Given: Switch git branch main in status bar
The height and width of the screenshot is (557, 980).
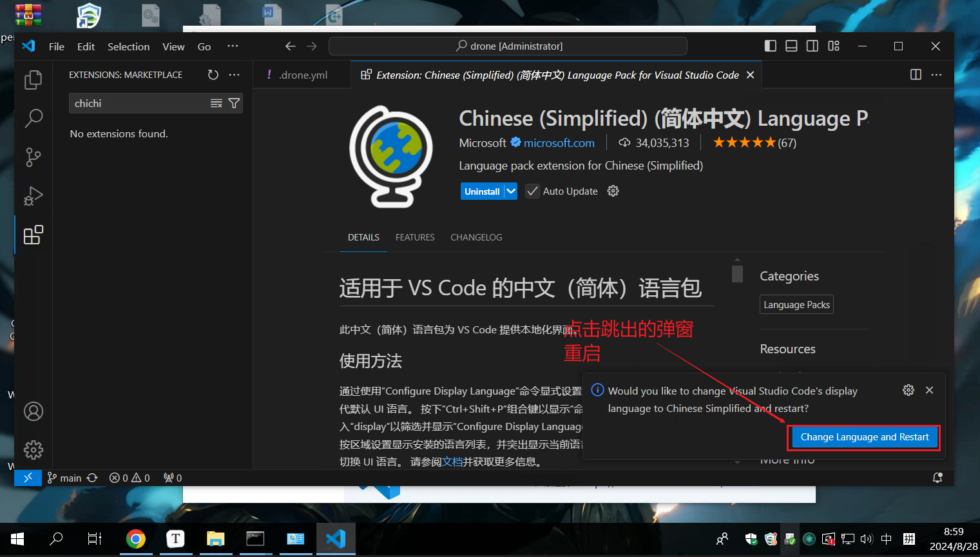Looking at the screenshot, I should (64, 478).
